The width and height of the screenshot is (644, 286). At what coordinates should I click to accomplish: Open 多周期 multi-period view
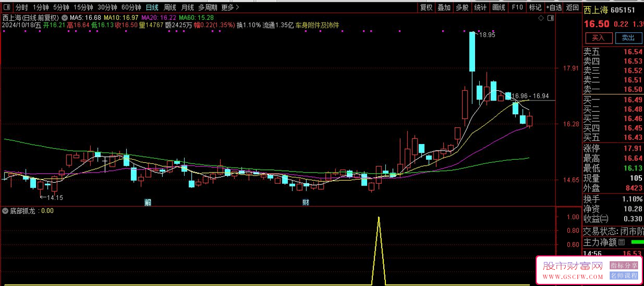coord(208,8)
